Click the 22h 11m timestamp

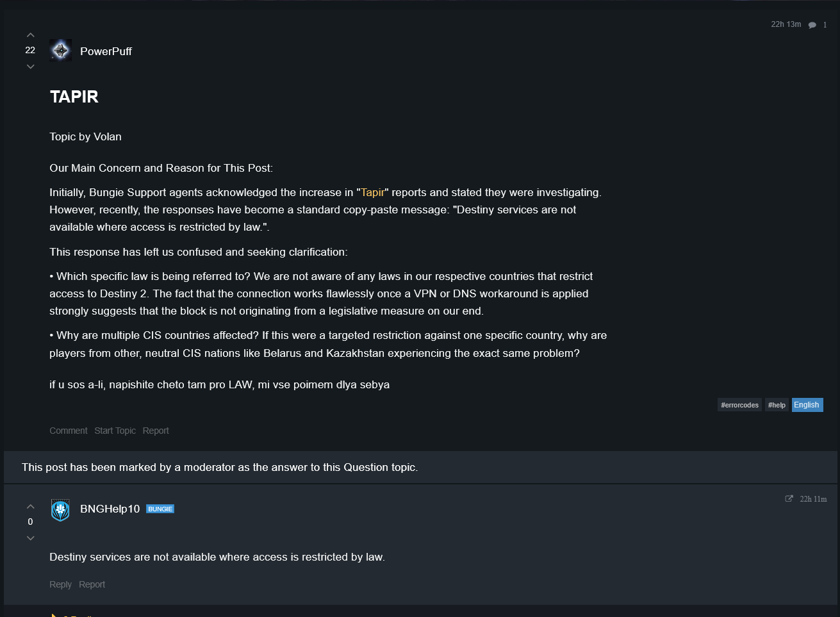813,499
